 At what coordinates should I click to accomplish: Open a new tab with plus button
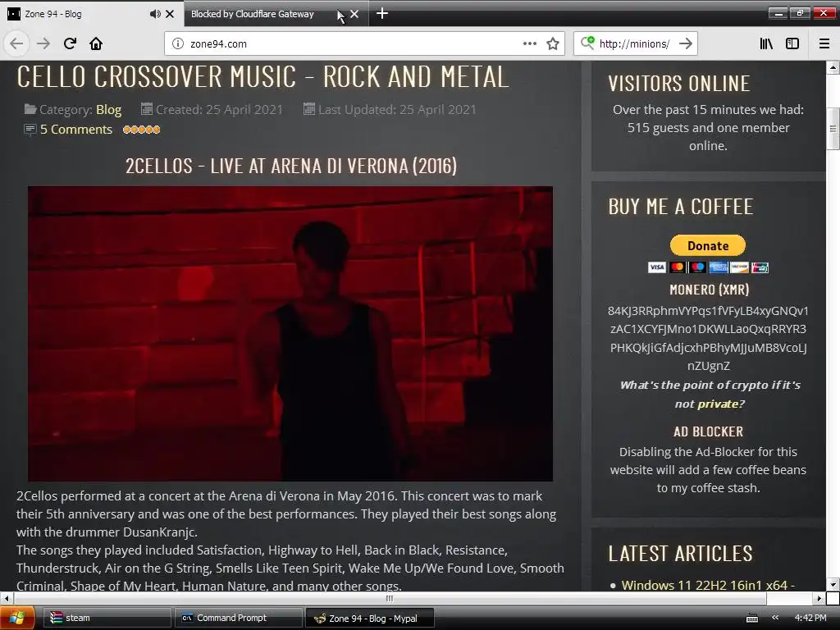coord(382,13)
